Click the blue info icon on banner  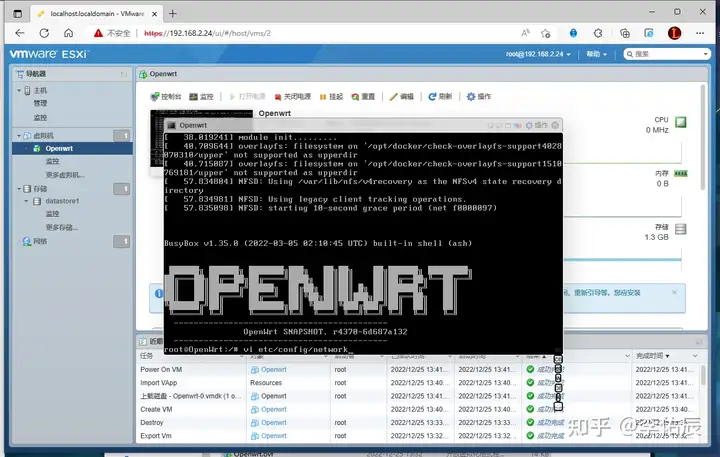click(158, 293)
